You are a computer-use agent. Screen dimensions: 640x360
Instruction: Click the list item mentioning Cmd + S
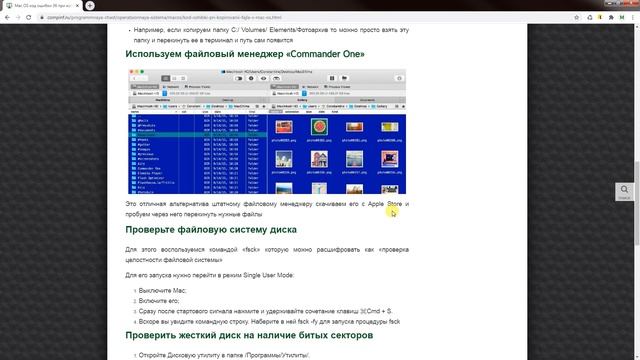coord(266,311)
